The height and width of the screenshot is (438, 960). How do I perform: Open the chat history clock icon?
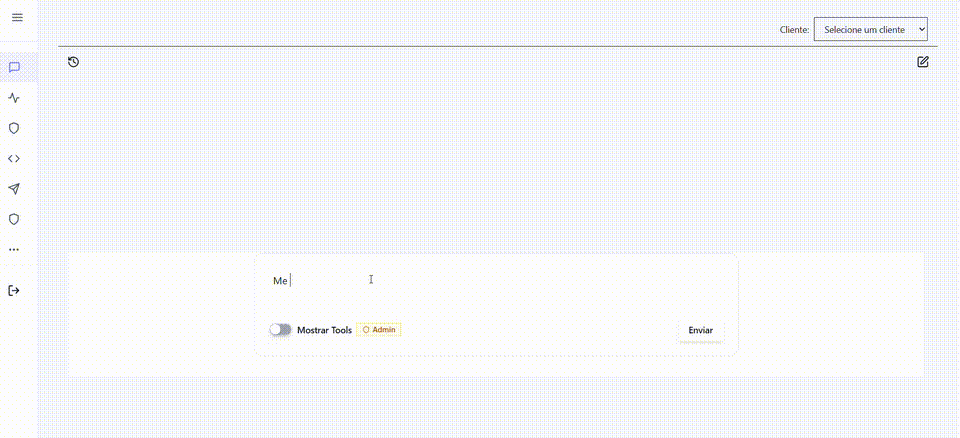click(73, 62)
